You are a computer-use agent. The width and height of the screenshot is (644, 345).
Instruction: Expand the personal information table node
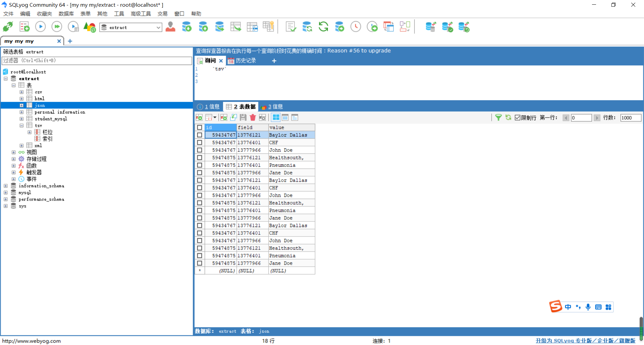[22, 112]
